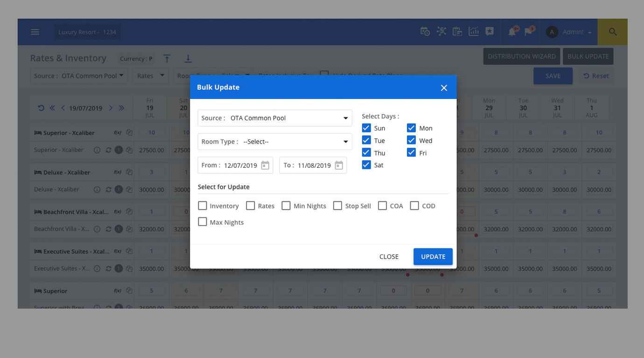644x358 pixels.
Task: Open the Source dropdown in Bulk Update
Action: tap(274, 118)
